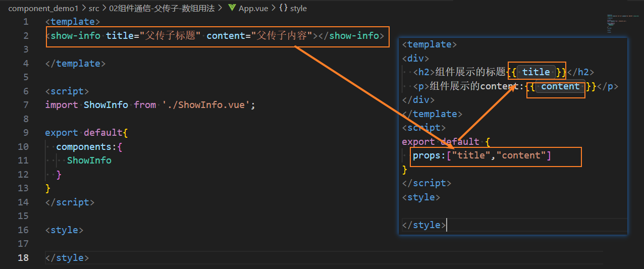The height and width of the screenshot is (269, 644).
Task: Click line number 16 in the gutter
Action: tap(23, 230)
